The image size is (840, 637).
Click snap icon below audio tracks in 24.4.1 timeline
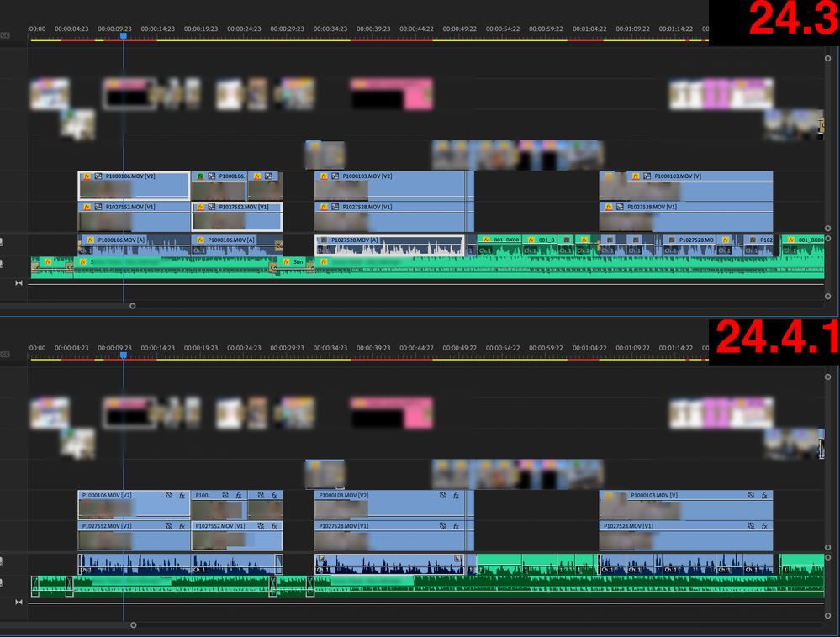pos(18,603)
